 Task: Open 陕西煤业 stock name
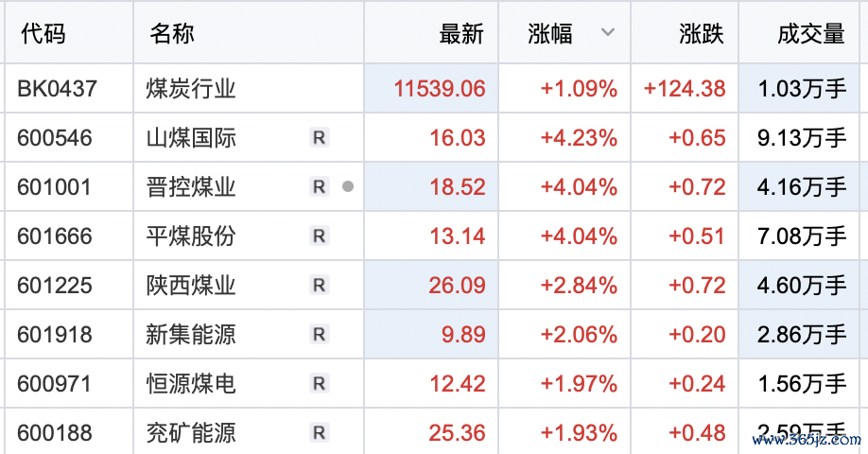coord(191,286)
